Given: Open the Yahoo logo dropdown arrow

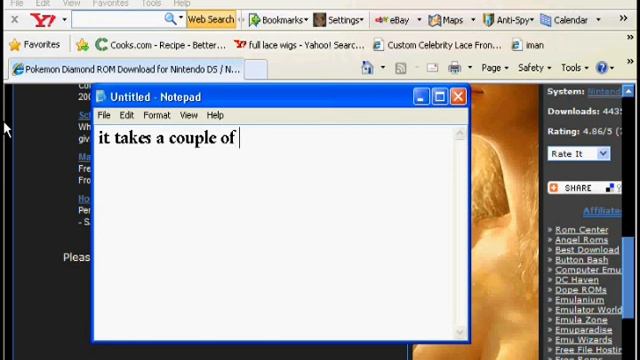Looking at the screenshot, I should coord(64,20).
